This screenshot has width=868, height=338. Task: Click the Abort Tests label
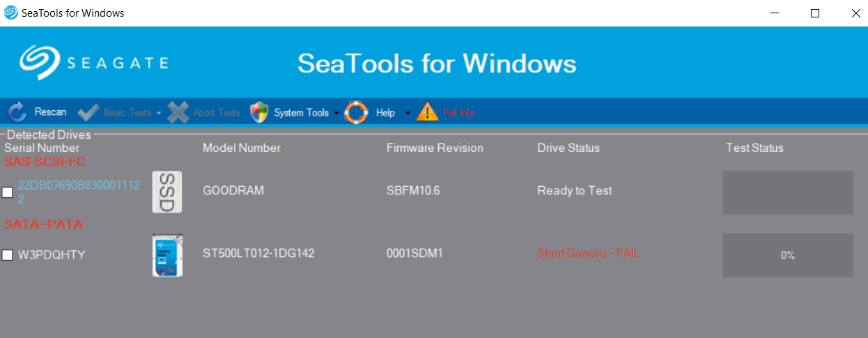tap(217, 113)
